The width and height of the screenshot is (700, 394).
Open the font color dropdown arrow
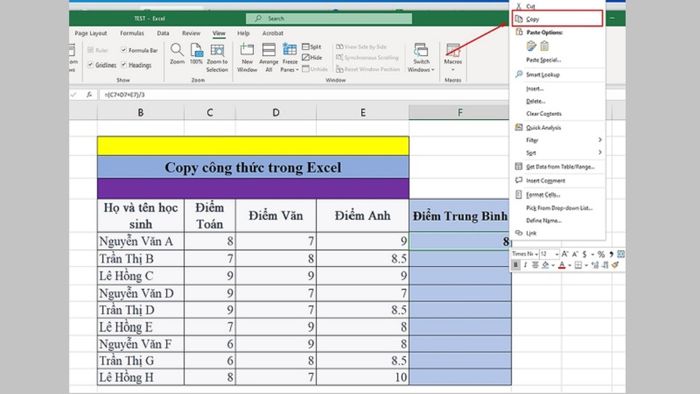(569, 265)
